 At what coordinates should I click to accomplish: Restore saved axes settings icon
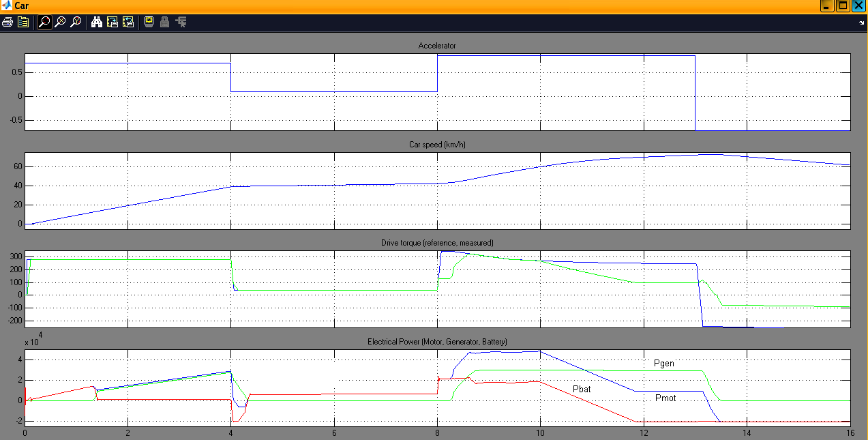point(128,22)
